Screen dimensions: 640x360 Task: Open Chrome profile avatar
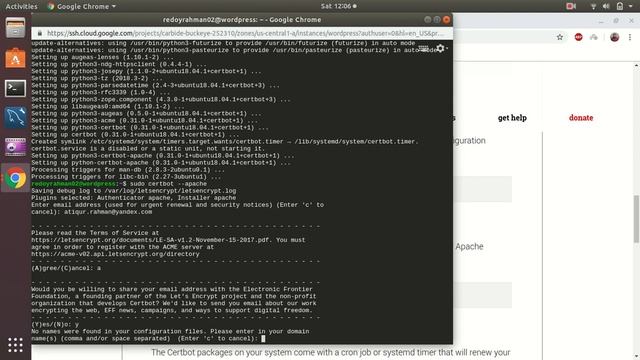615,37
